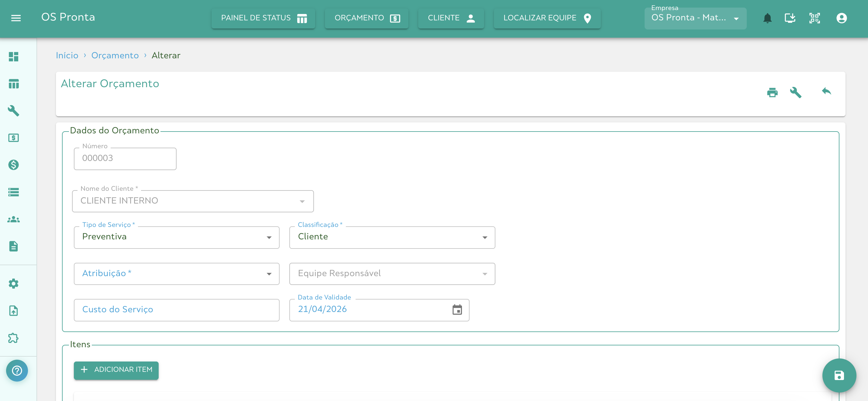Click the wrench icon beside print
The image size is (868, 401).
pos(795,92)
